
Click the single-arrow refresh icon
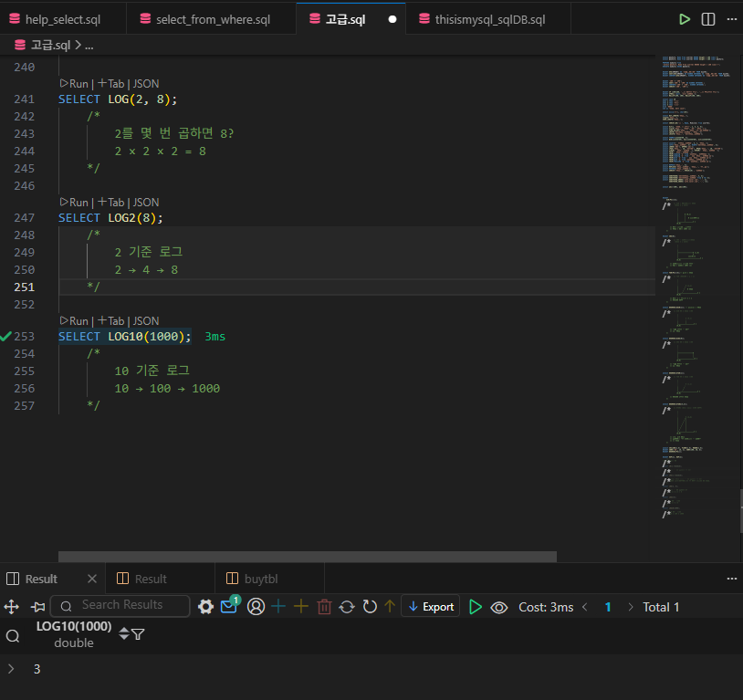(x=370, y=607)
